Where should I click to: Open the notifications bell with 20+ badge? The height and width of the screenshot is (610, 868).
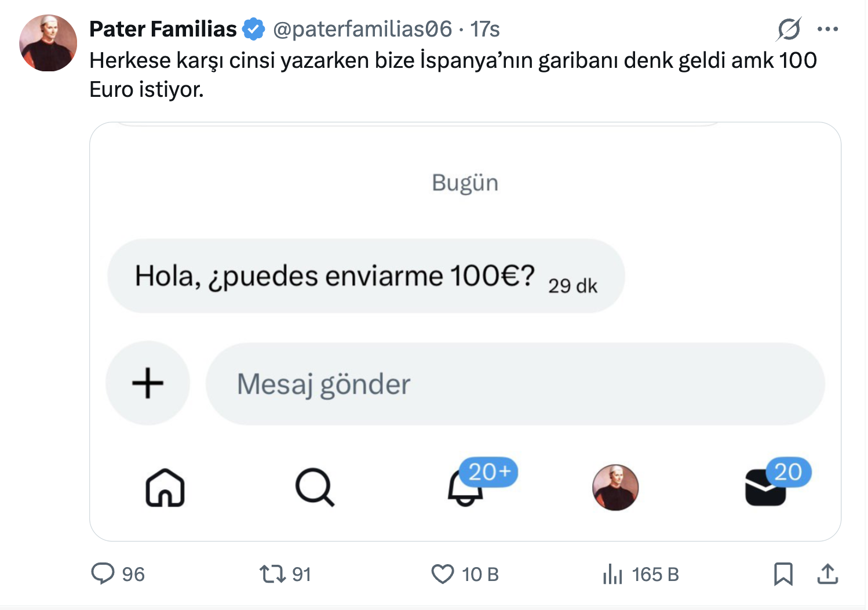pyautogui.click(x=465, y=489)
